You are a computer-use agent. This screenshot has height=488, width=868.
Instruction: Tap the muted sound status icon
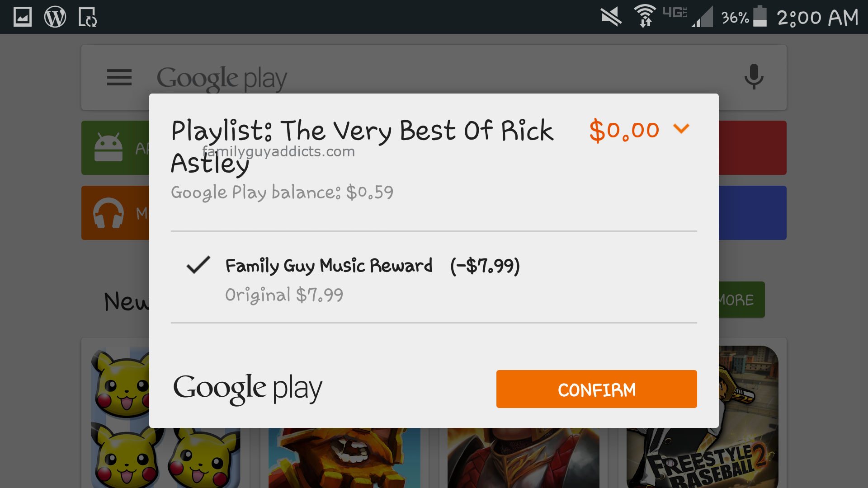[611, 17]
